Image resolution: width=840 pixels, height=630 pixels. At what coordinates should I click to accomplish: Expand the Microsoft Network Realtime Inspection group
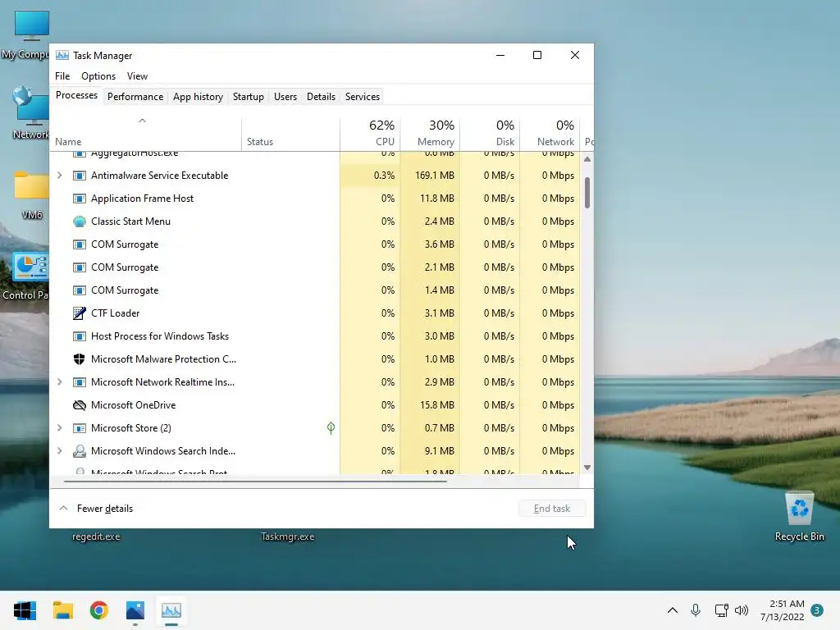coord(59,382)
